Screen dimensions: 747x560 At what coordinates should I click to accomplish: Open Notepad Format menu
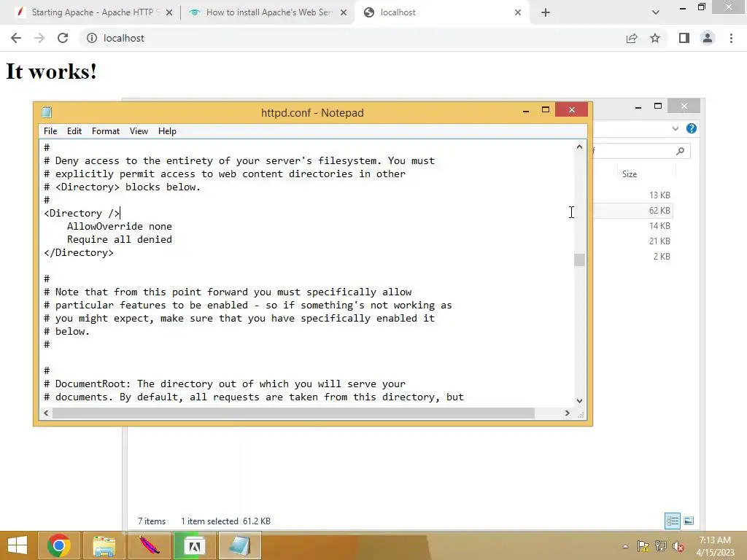coord(106,131)
